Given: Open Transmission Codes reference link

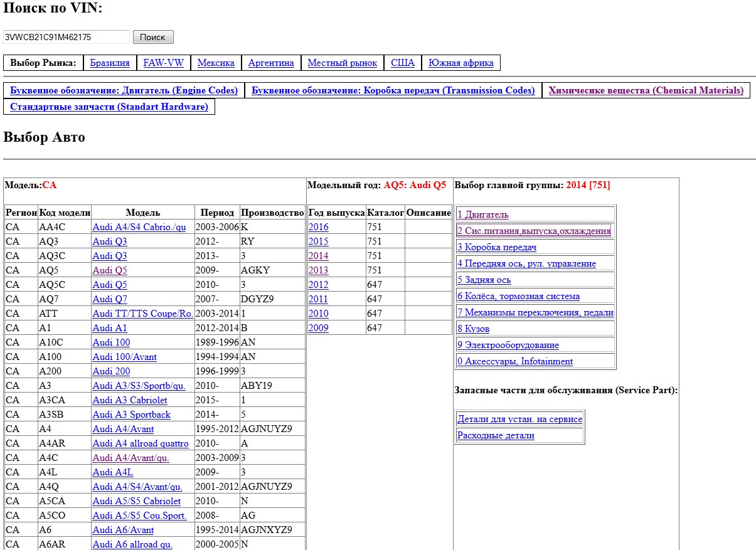Looking at the screenshot, I should point(393,90).
